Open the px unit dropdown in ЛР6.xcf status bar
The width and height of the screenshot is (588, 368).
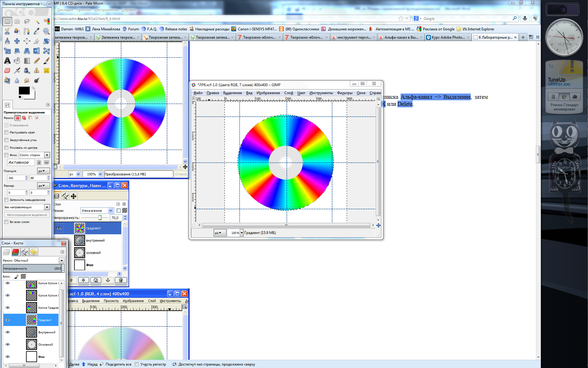click(220, 233)
